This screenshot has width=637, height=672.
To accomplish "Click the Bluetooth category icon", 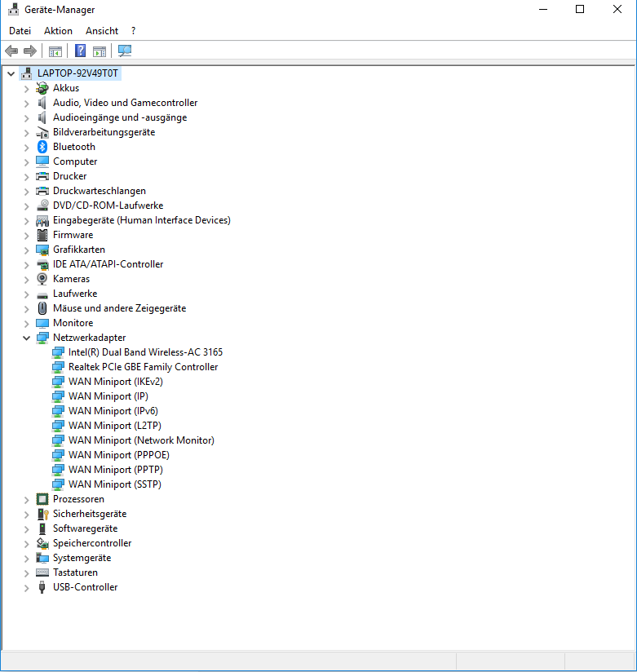I will (42, 147).
